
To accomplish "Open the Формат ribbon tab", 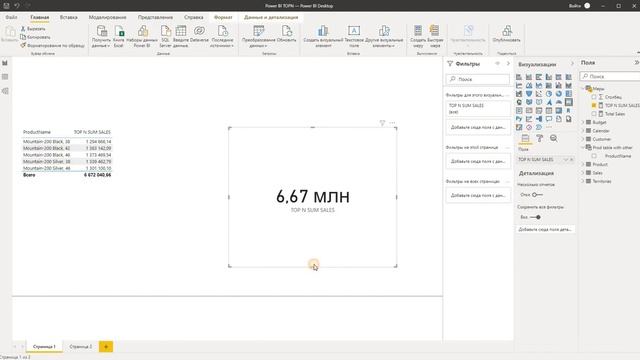I will pos(223,17).
